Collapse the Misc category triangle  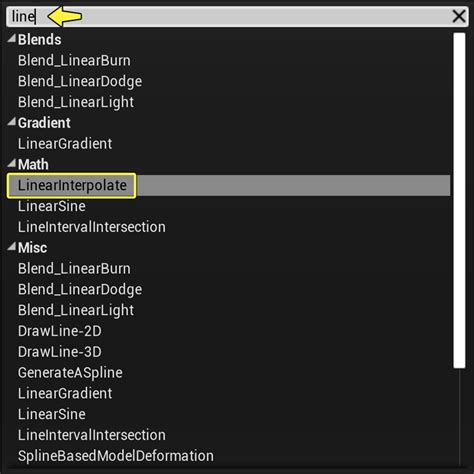click(12, 247)
